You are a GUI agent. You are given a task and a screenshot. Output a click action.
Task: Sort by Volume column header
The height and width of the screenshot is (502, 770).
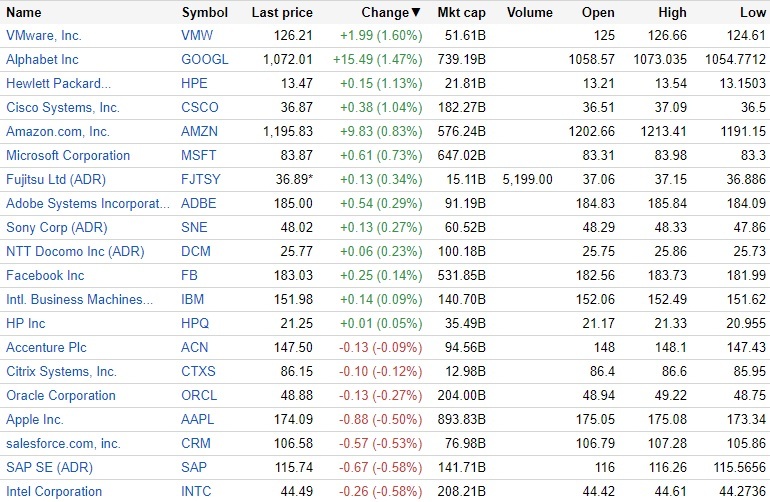pyautogui.click(x=529, y=13)
